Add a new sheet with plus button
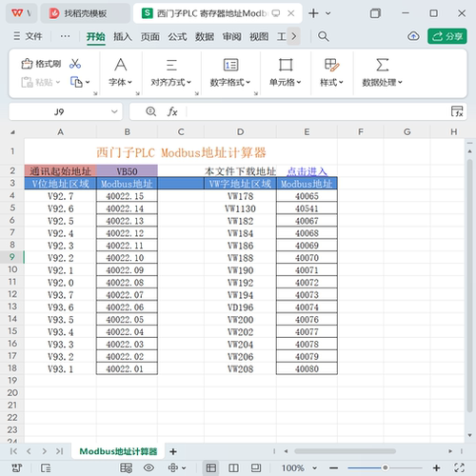Image resolution: width=476 pixels, height=476 pixels. pyautogui.click(x=173, y=451)
